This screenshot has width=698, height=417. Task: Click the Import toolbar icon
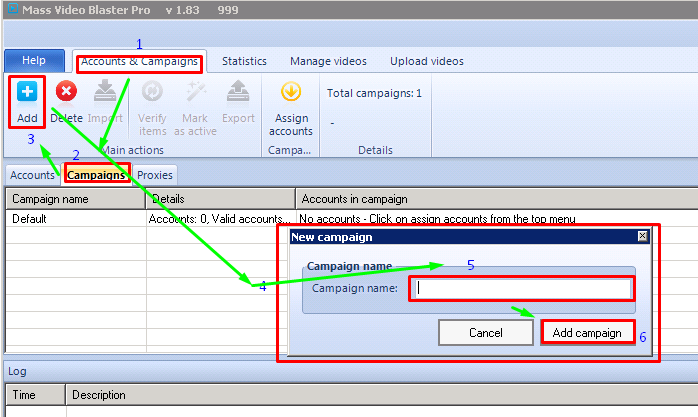tap(105, 91)
